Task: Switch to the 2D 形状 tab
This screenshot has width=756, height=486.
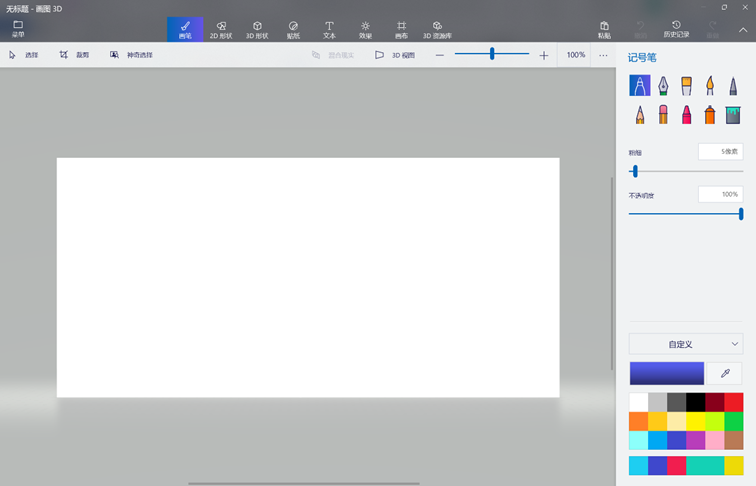Action: [221, 29]
